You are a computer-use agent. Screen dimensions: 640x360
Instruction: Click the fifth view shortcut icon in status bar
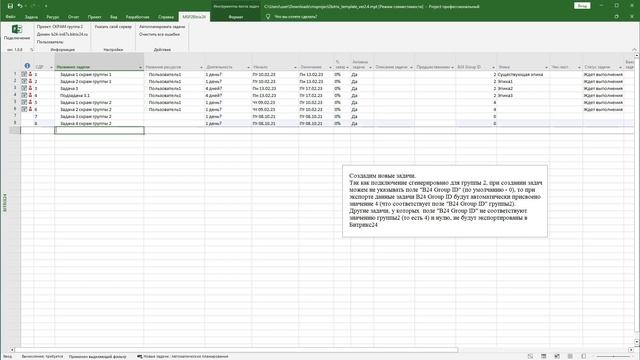584,357
